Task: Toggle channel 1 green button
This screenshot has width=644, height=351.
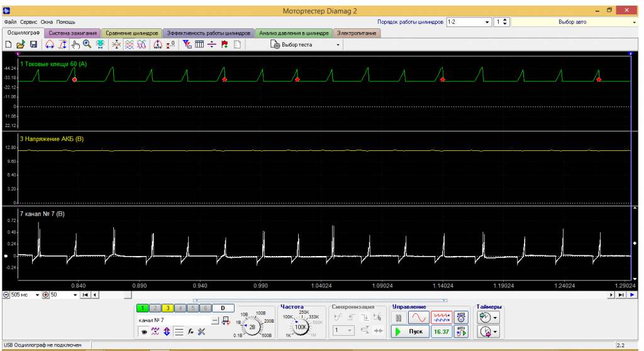Action: pyautogui.click(x=143, y=308)
